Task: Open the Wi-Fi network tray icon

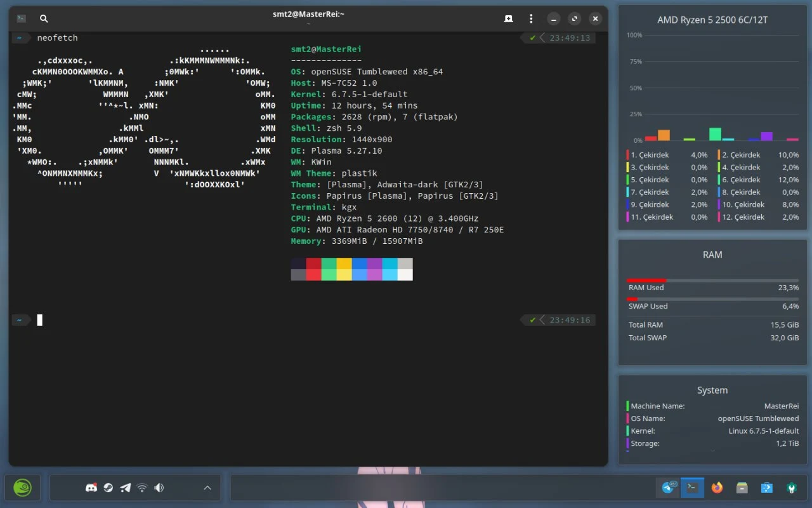Action: (142, 488)
